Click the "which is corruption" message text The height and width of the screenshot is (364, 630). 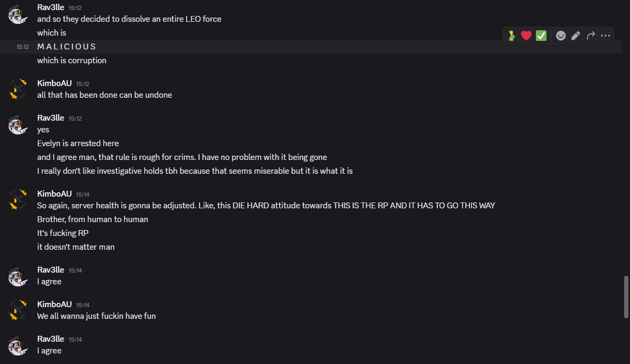tap(72, 61)
